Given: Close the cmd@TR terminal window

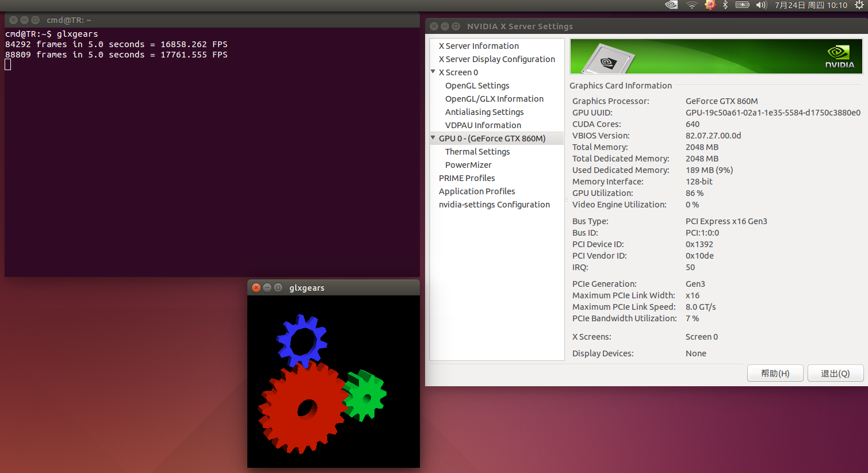Looking at the screenshot, I should click(x=13, y=20).
